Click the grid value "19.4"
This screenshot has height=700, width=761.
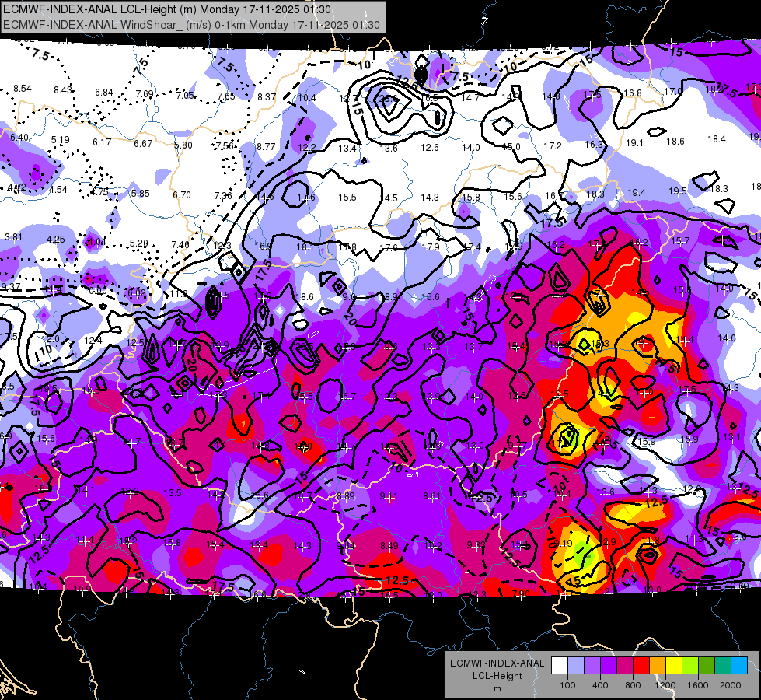[637, 194]
